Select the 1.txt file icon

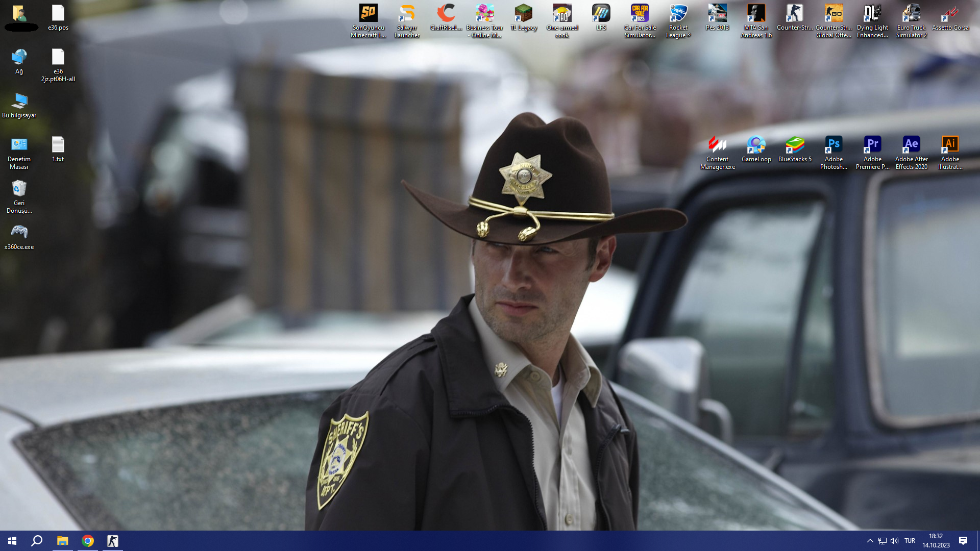(x=58, y=149)
